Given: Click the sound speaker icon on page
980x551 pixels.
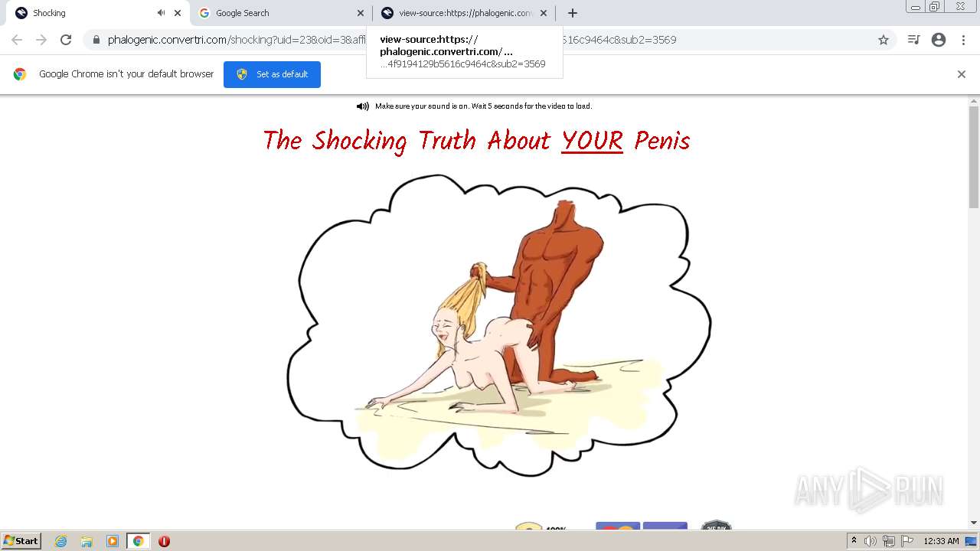Looking at the screenshot, I should click(363, 106).
